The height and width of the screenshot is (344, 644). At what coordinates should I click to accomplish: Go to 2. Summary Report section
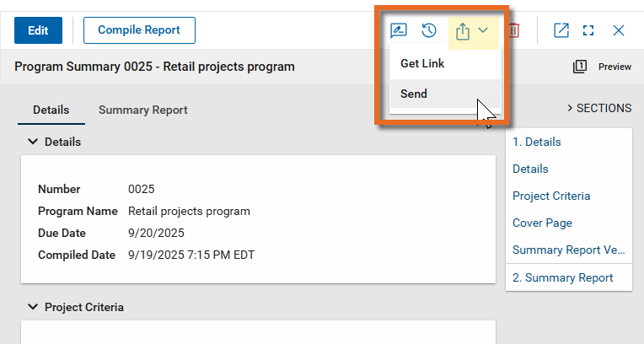(x=562, y=277)
